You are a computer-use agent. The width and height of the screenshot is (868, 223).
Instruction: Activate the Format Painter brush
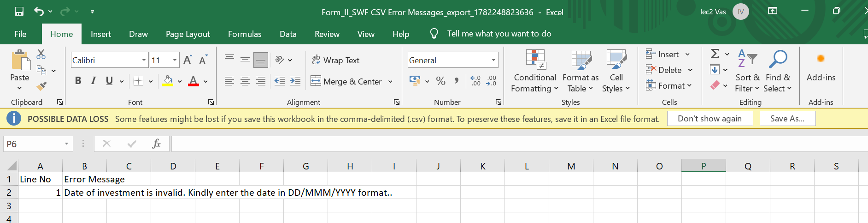(x=41, y=86)
